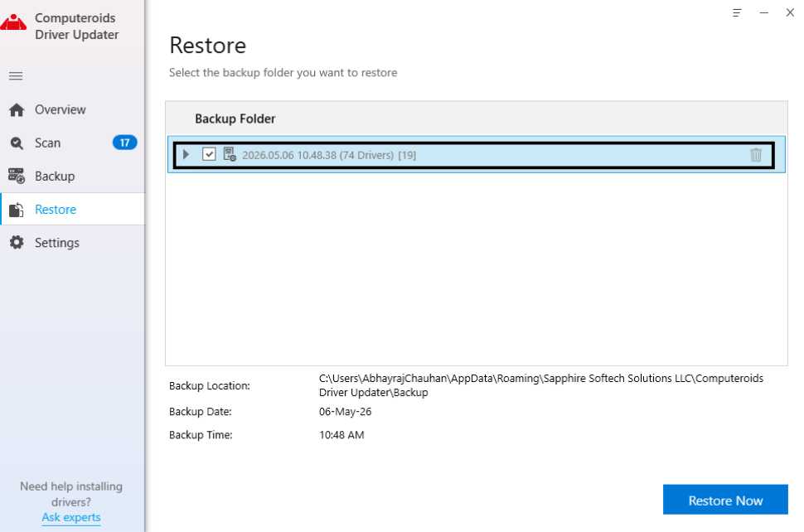Click the Backup Folder column header

point(235,118)
